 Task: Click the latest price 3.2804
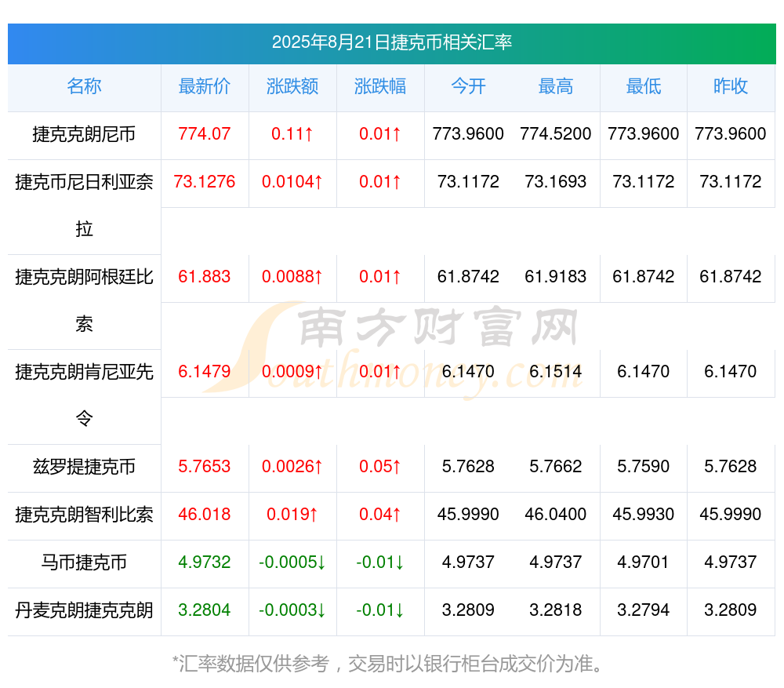click(205, 610)
